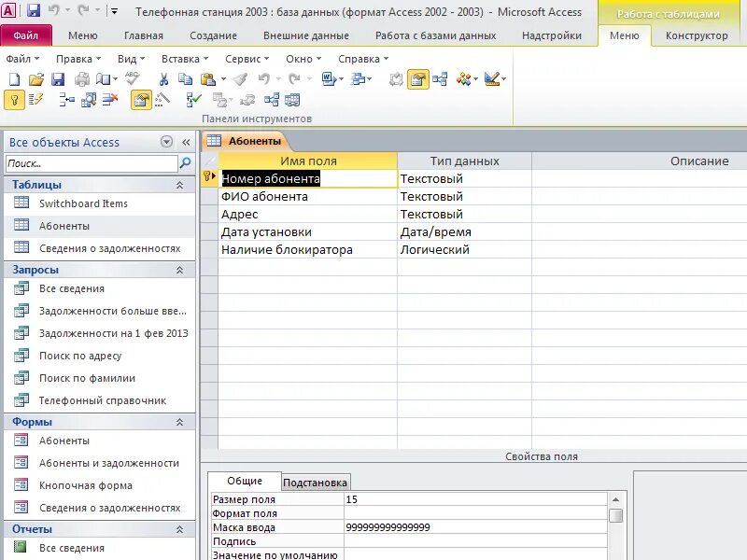Open the Внешние данные tab
Screen dimensions: 747x560
(x=306, y=35)
